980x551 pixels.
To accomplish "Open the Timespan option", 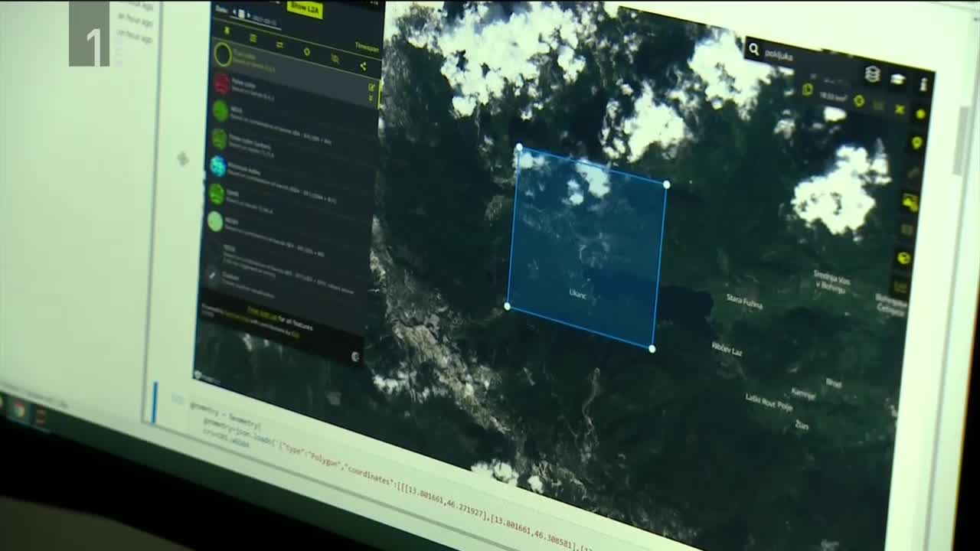I will tap(366, 47).
